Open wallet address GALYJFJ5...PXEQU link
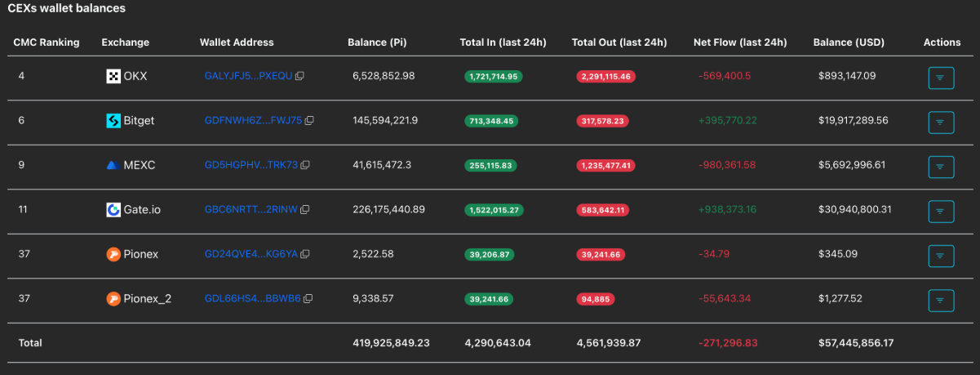 coord(248,76)
